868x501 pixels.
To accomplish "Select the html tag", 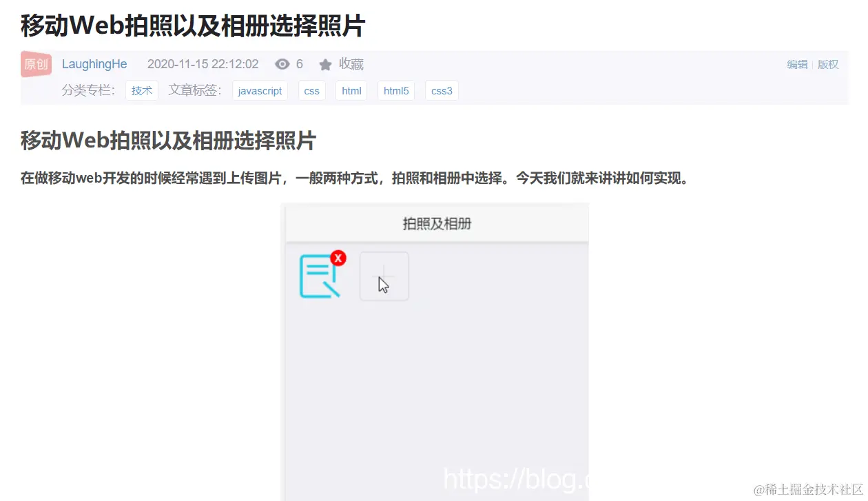I will coord(351,90).
